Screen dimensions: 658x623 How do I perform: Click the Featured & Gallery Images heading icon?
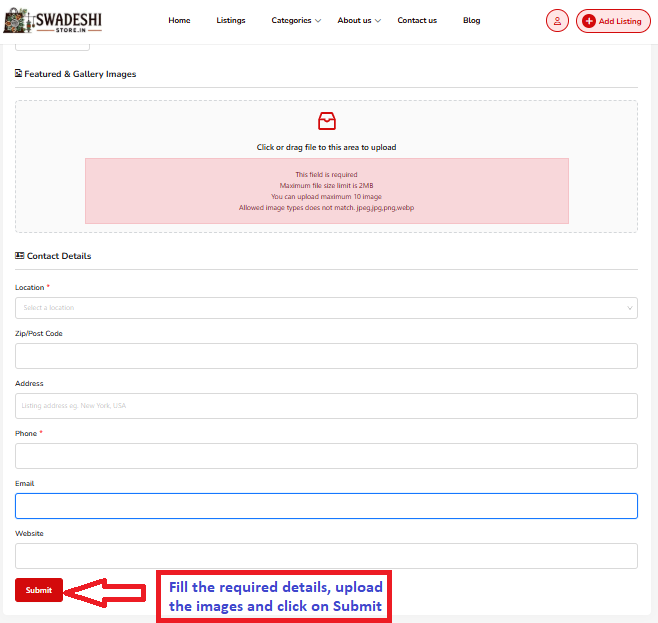click(19, 74)
